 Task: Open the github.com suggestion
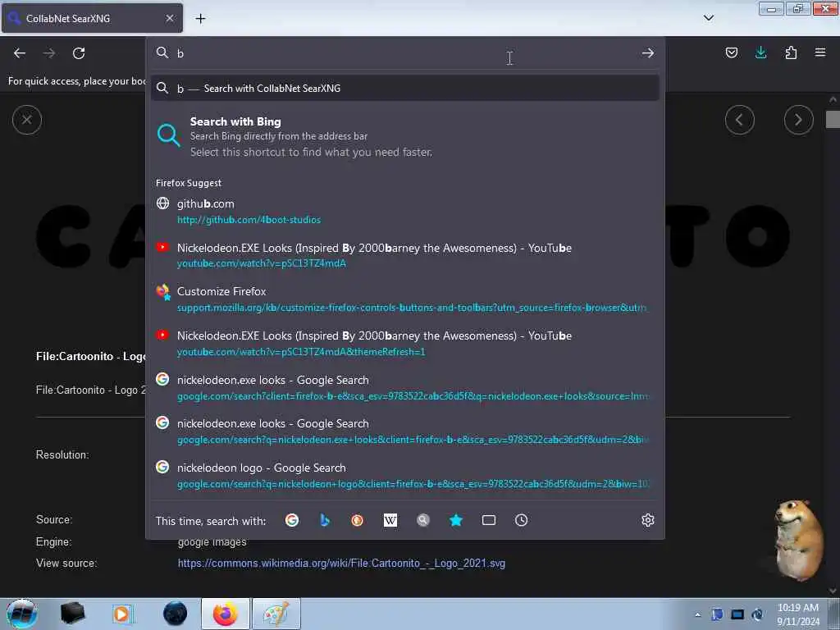[405, 212]
